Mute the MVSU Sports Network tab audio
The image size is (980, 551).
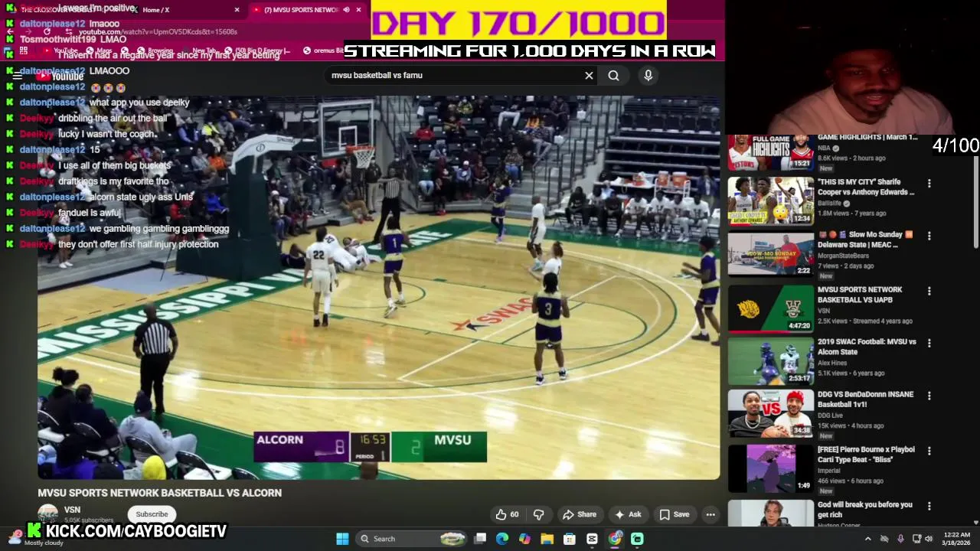pos(346,10)
